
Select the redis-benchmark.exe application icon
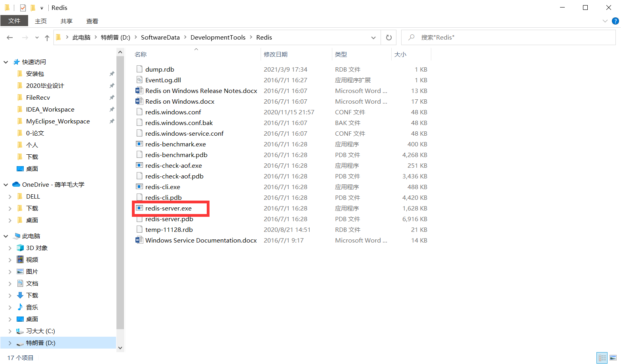tap(139, 144)
